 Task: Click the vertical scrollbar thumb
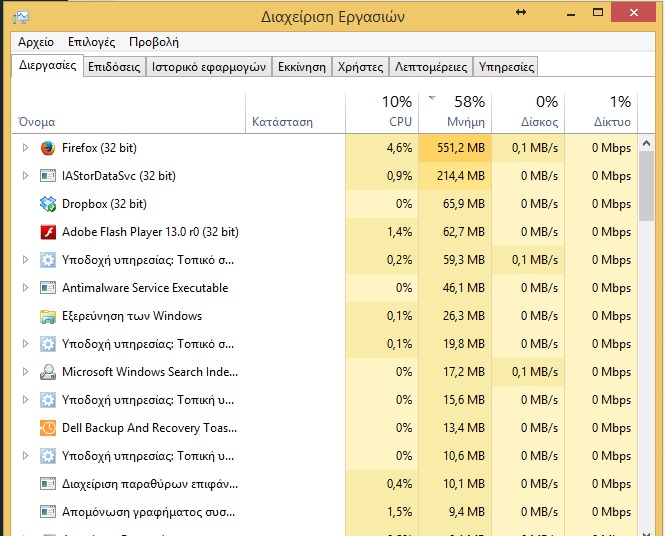646,186
